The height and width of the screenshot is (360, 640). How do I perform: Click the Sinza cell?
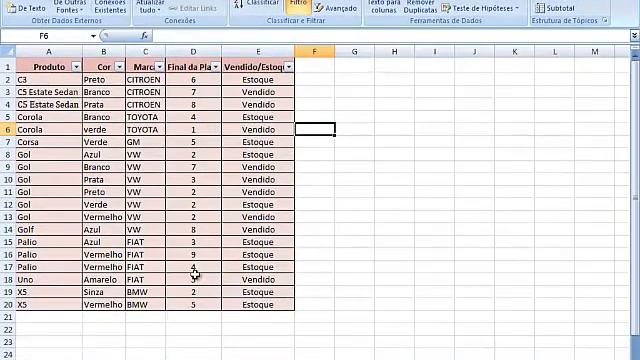(104, 292)
